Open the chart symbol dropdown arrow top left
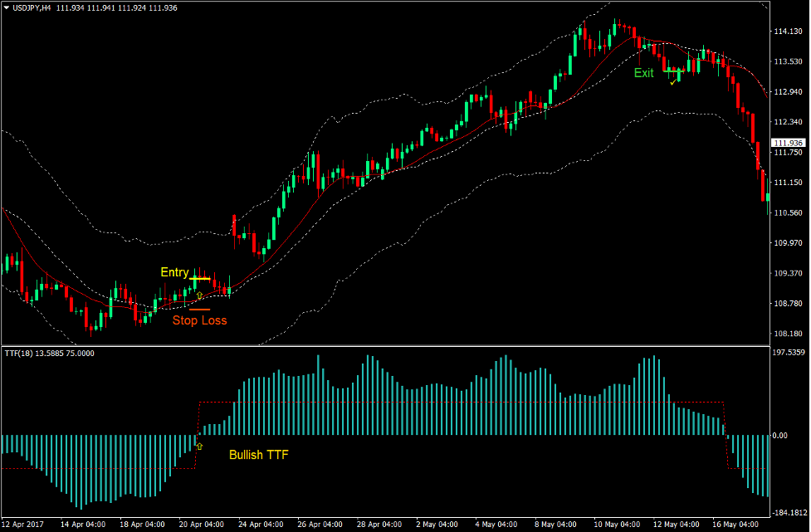The width and height of the screenshot is (811, 532). coord(8,7)
